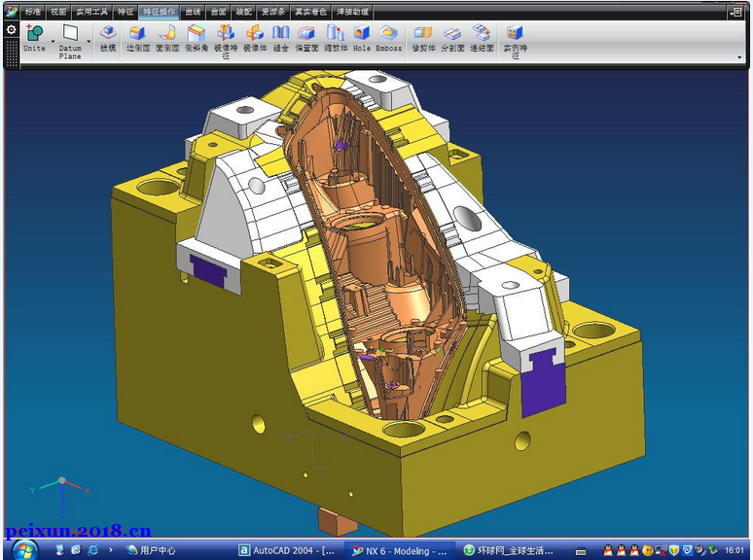Image resolution: width=753 pixels, height=560 pixels.
Task: Launch Internet Explorer from quick launch
Action: click(92, 550)
